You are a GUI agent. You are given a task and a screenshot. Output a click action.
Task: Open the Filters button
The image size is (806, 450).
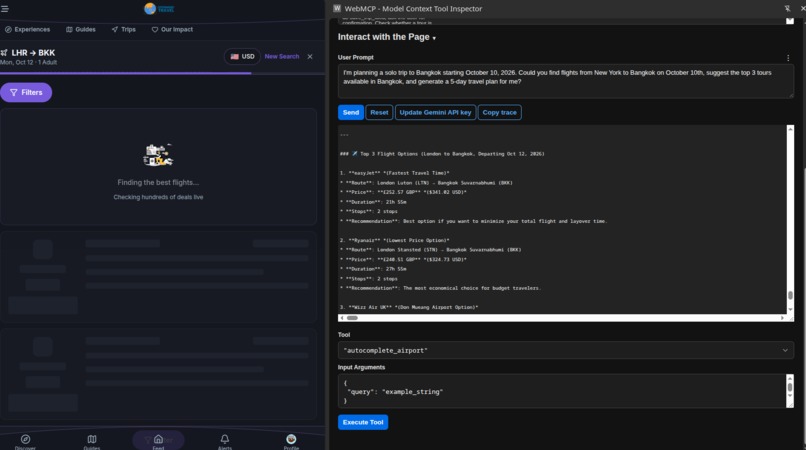click(x=26, y=93)
